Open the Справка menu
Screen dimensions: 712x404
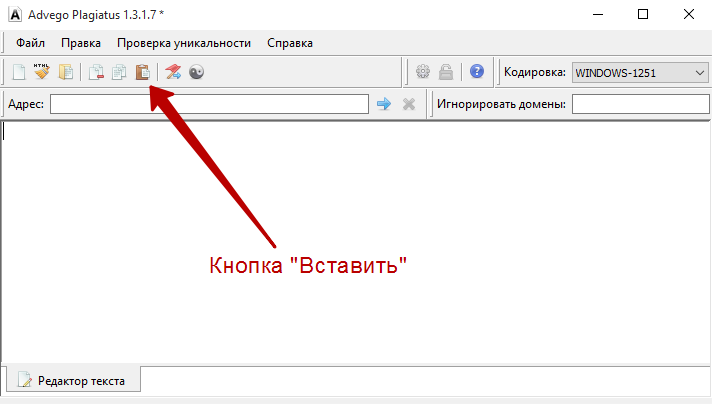(290, 43)
